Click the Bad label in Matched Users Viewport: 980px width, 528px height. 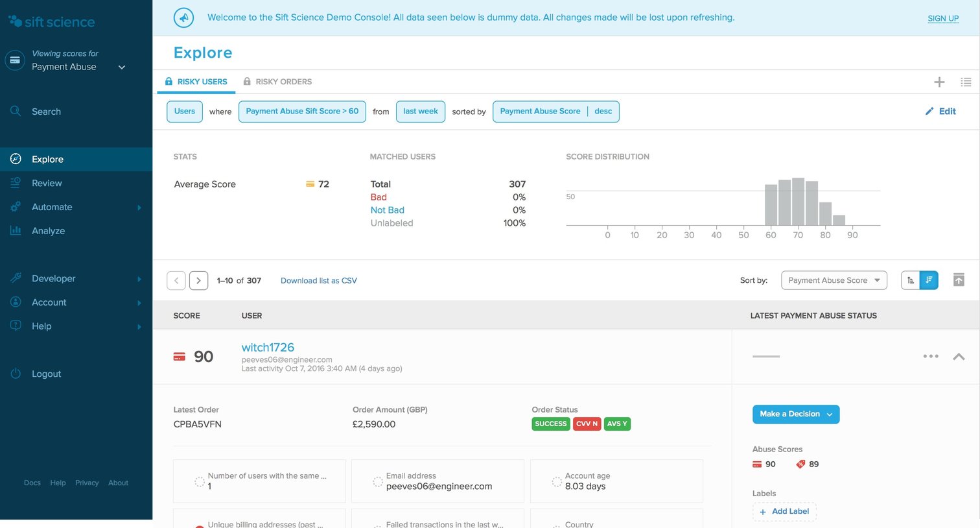[379, 197]
